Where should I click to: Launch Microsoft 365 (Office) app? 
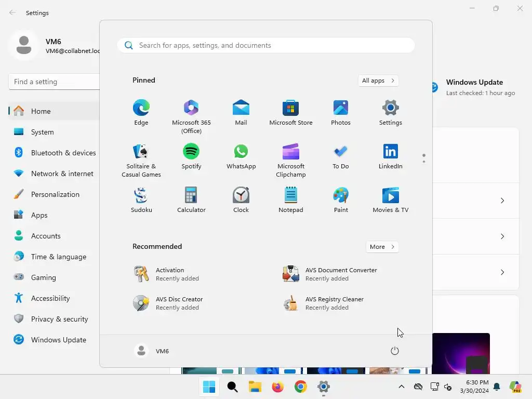pos(191,116)
